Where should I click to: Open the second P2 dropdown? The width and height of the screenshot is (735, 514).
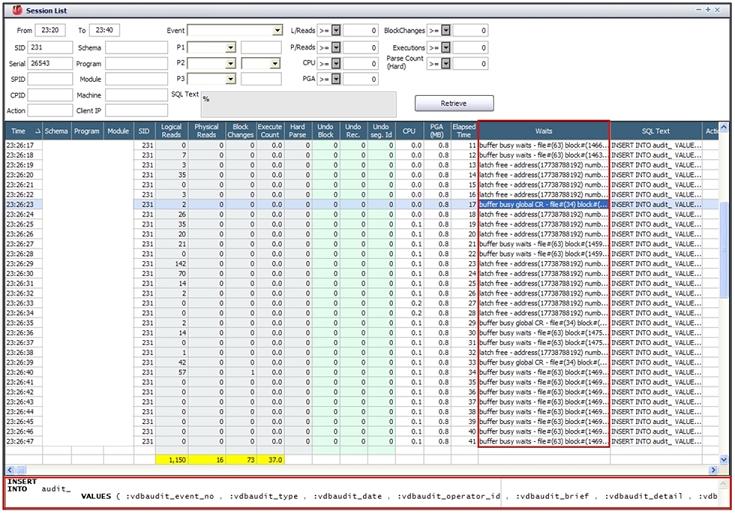click(x=275, y=63)
